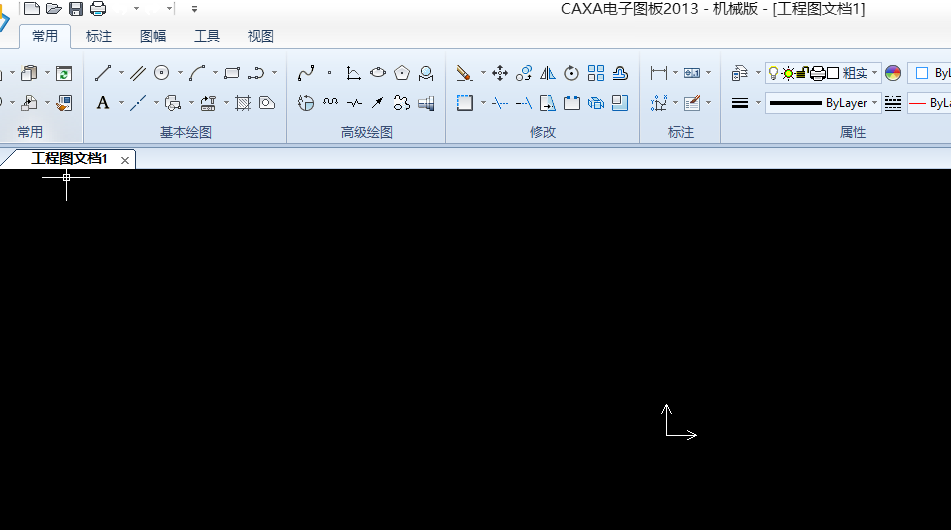This screenshot has width=951, height=530.
Task: Click the 高级绘图 group label
Action: pyautogui.click(x=366, y=132)
